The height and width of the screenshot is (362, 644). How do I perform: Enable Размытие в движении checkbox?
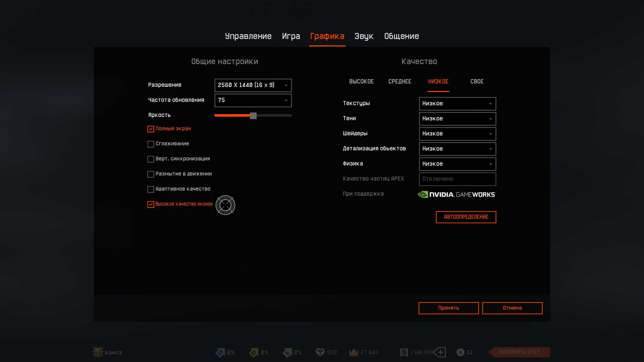(151, 174)
